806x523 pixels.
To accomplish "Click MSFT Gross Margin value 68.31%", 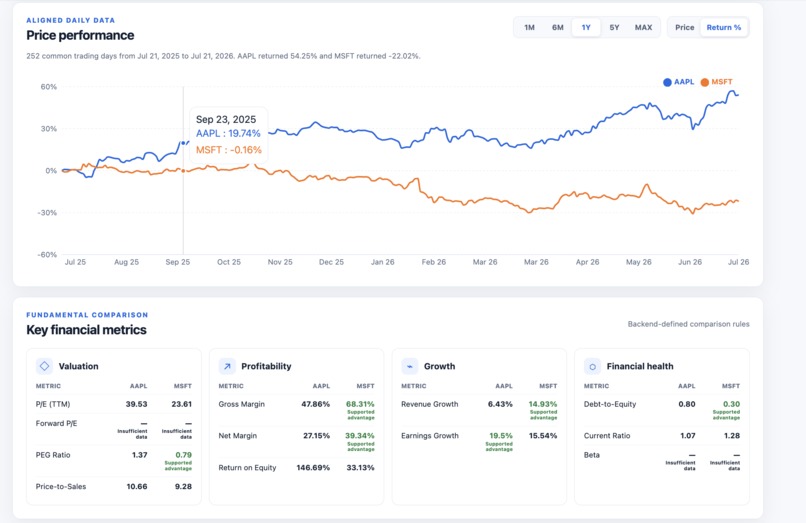I will click(x=360, y=404).
